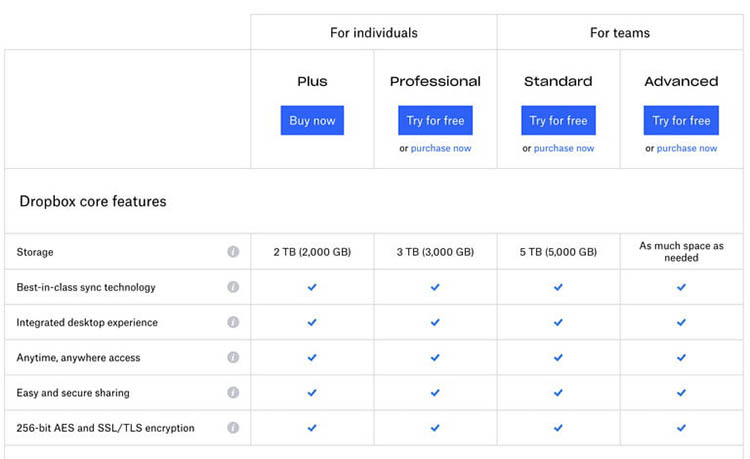Image resolution: width=750 pixels, height=459 pixels.
Task: Click the Standard plan heading
Action: pyautogui.click(x=558, y=81)
